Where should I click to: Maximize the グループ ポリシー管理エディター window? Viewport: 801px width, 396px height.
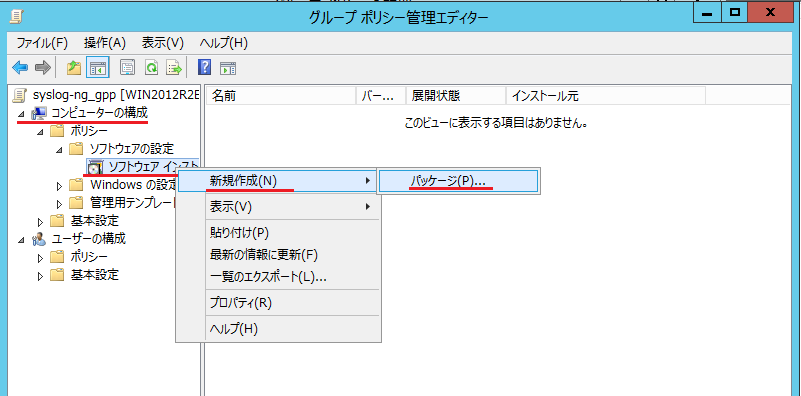735,13
